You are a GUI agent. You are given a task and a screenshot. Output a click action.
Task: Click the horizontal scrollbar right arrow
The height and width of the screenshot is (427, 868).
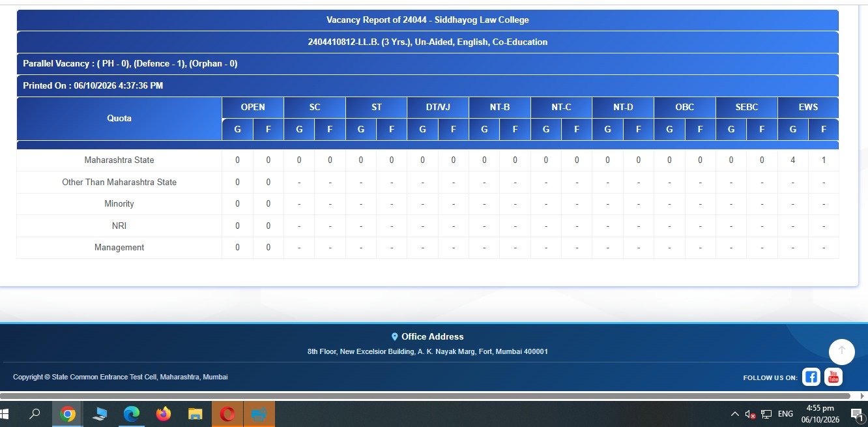(x=863, y=396)
